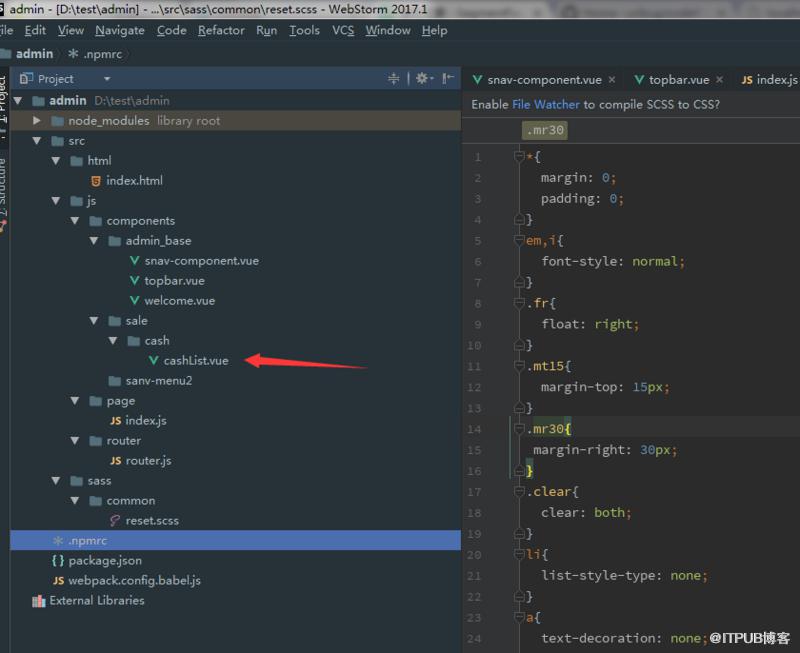Open the VCS menu
Viewport: 800px width, 653px height.
coord(343,31)
